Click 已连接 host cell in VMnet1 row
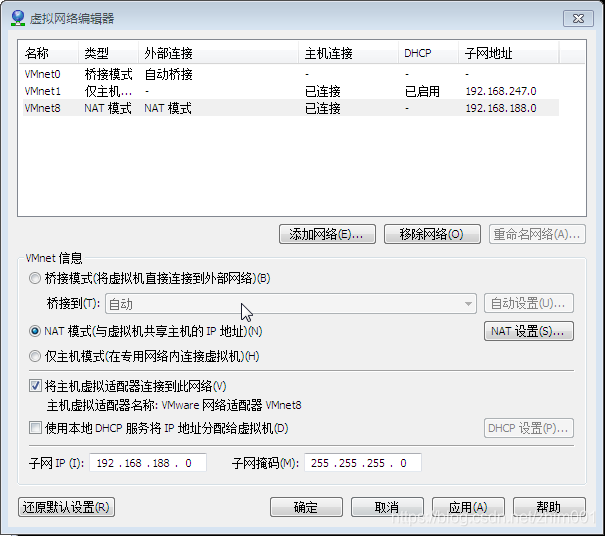Screen dimensions: 605x536 coord(323,91)
